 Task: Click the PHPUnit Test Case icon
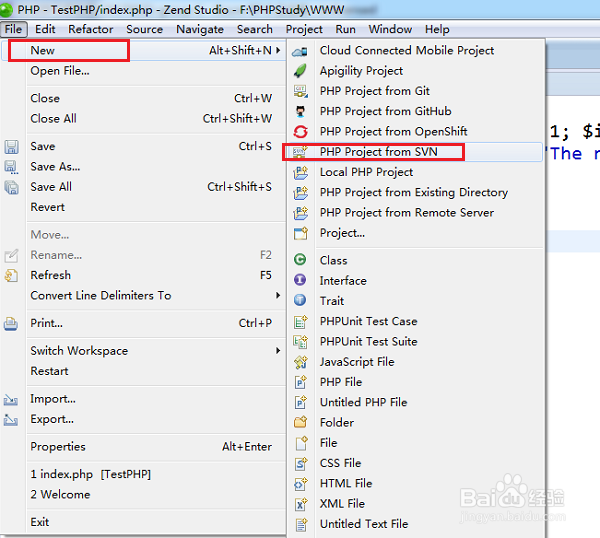click(300, 321)
